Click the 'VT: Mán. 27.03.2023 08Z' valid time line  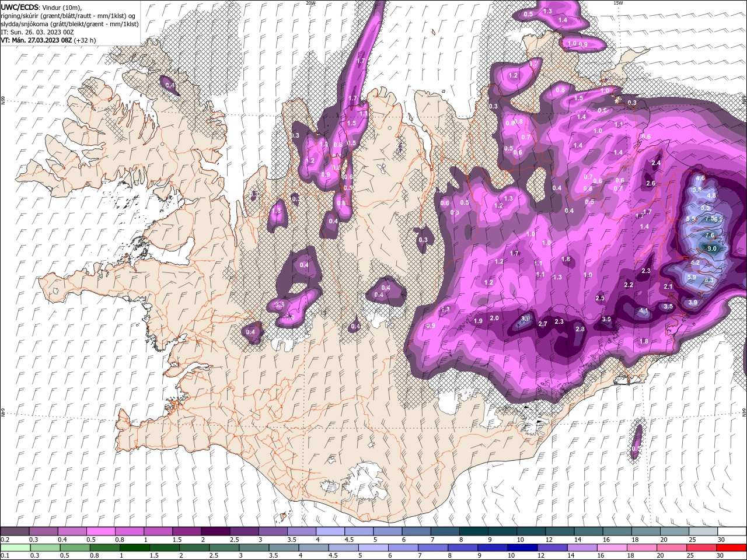click(36, 40)
